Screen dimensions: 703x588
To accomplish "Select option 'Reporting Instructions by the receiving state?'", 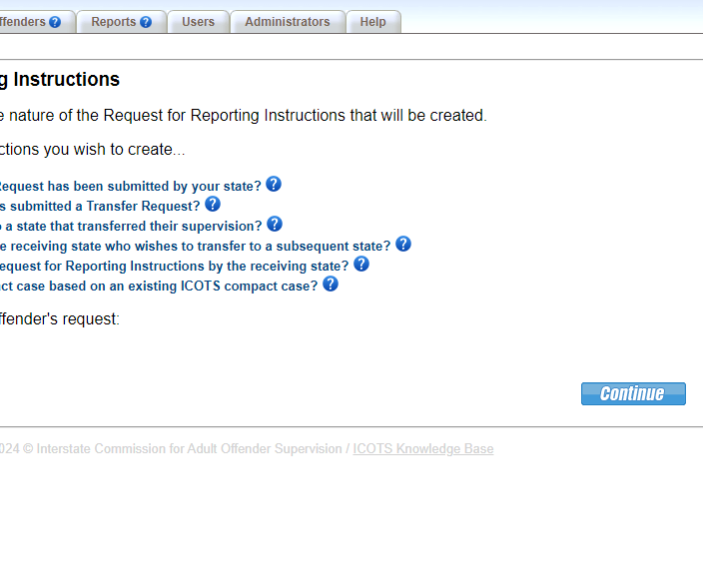I will click(x=175, y=266).
